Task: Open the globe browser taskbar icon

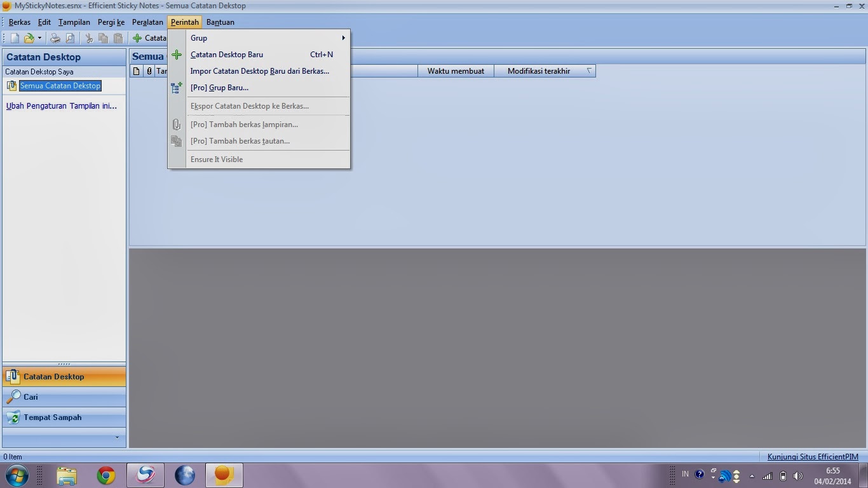Action: [x=185, y=475]
